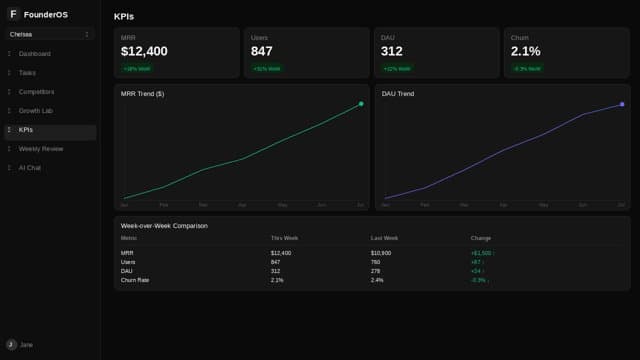
Task: Open Jane's user profile avatar
Action: coord(11,344)
